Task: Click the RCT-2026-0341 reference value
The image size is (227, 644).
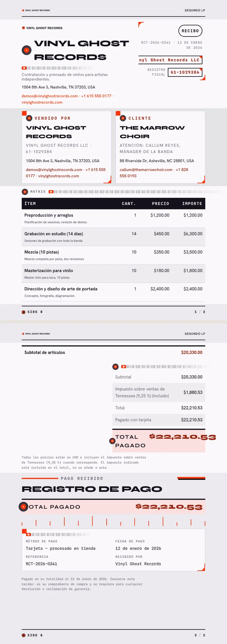Action: (42, 564)
